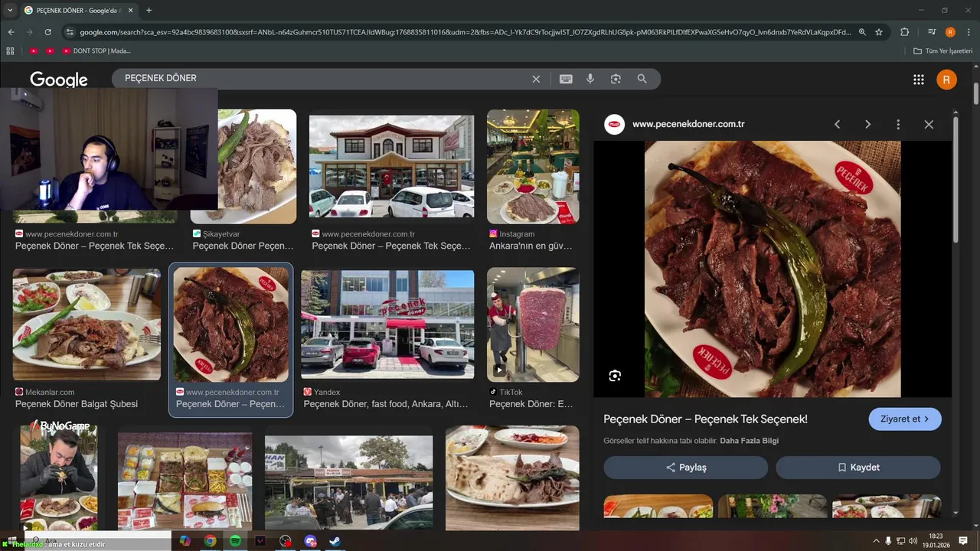Open Copilot from the taskbar
Image resolution: width=980 pixels, height=551 pixels.
click(185, 541)
